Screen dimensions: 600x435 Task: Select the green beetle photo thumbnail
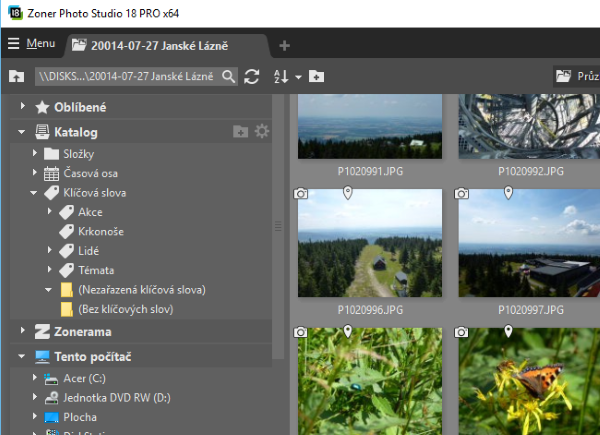click(370, 381)
